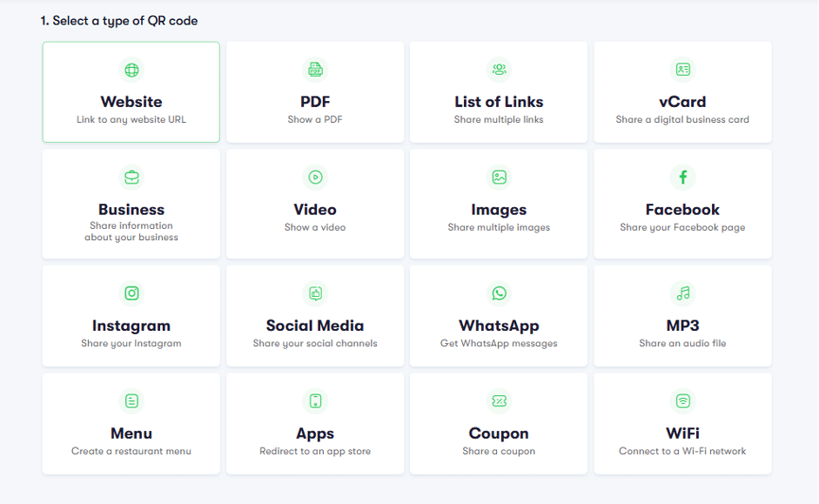Select the Video play icon
Viewport: 819px width, 504px height.
tap(315, 177)
